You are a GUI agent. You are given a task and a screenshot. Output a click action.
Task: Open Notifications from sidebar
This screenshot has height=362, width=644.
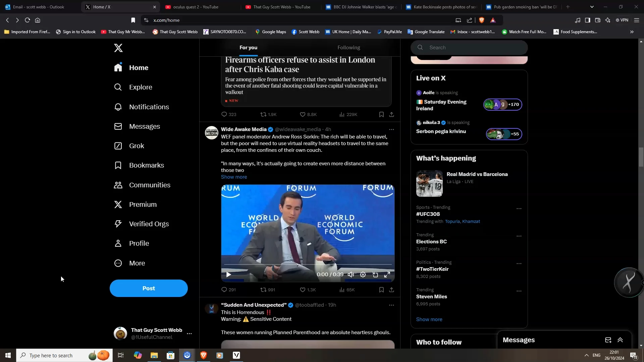pyautogui.click(x=142, y=107)
